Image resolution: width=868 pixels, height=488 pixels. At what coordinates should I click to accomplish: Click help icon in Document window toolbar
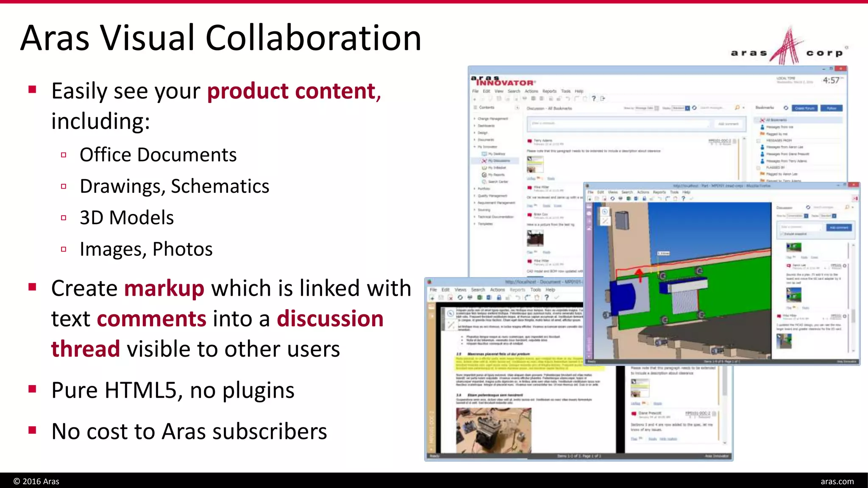point(547,297)
